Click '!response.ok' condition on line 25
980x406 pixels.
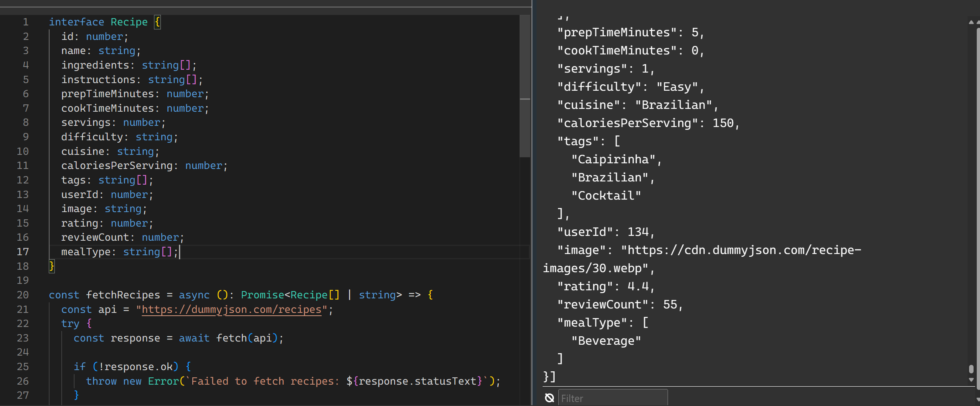click(x=135, y=367)
